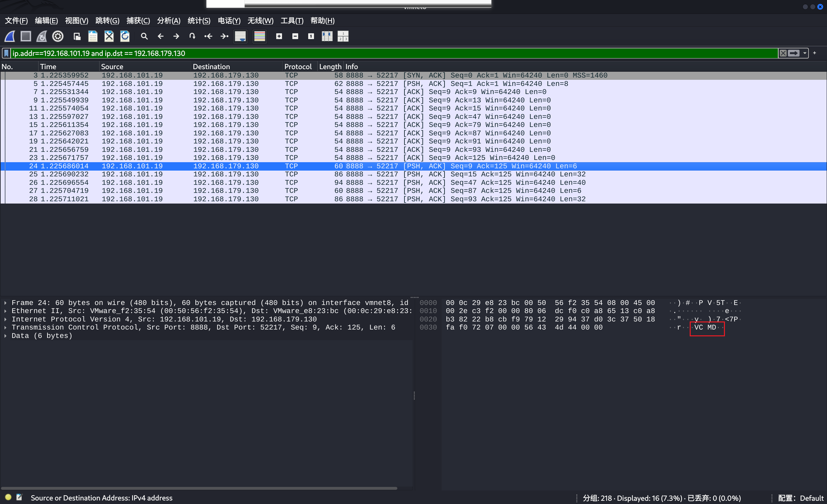Open the display filter history dropdown
This screenshot has width=827, height=504.
805,53
